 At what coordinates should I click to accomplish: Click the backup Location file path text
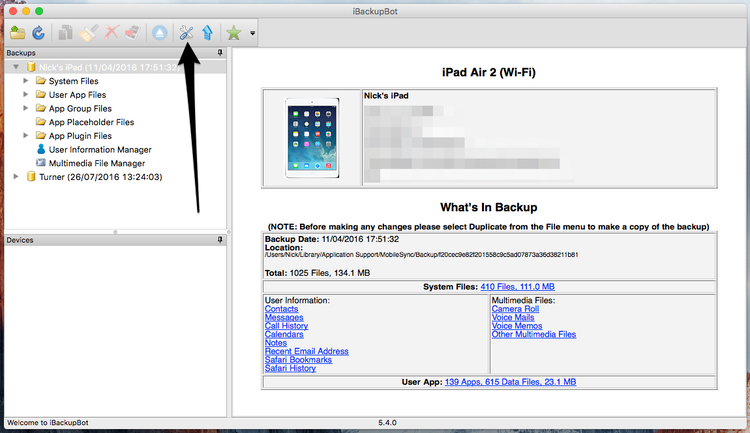click(421, 255)
